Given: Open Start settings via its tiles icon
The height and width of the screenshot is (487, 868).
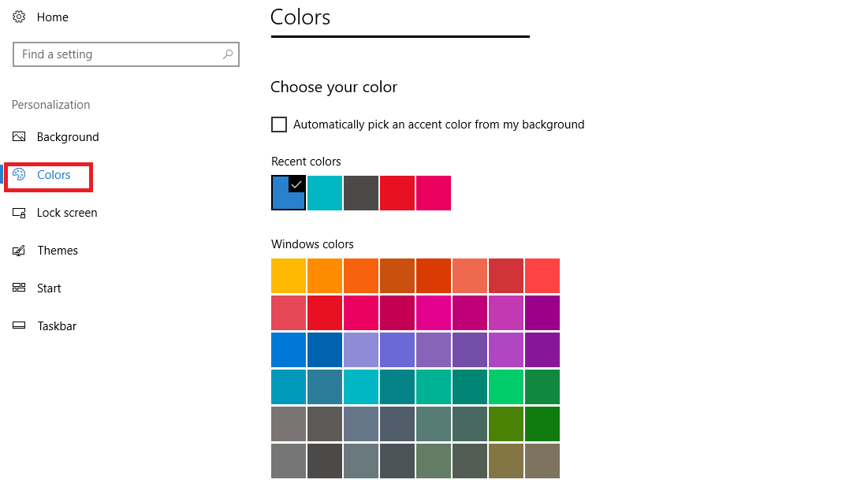Looking at the screenshot, I should point(19,288).
